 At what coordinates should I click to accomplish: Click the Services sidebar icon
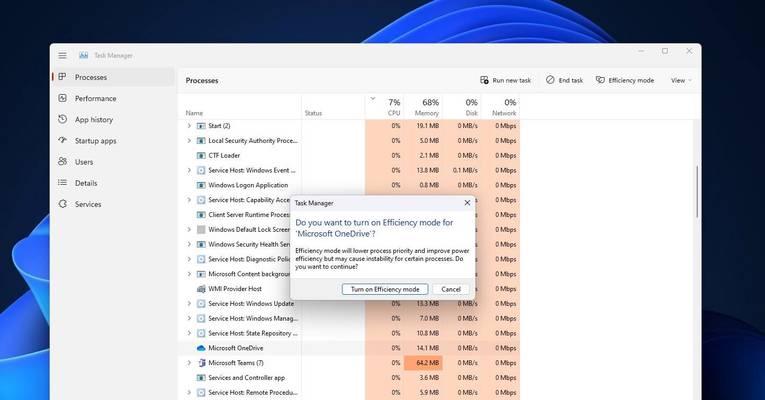coord(62,204)
